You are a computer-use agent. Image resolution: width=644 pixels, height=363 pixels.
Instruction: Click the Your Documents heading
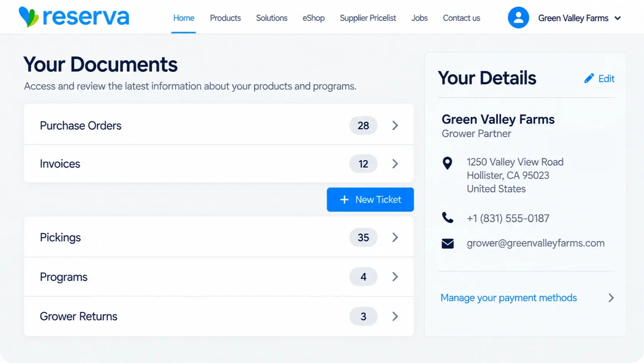(100, 64)
